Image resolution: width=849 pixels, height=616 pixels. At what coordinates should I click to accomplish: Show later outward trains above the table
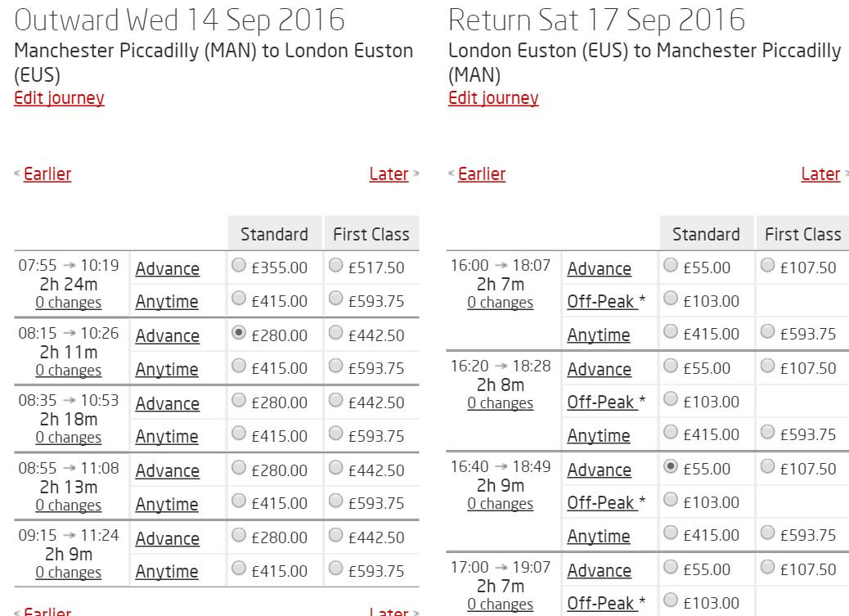389,173
